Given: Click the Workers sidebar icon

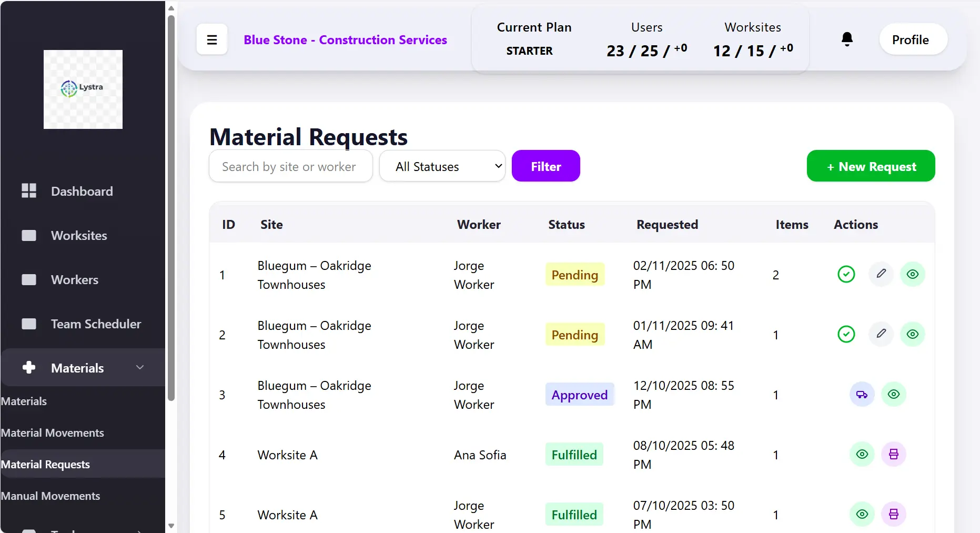Looking at the screenshot, I should pyautogui.click(x=29, y=279).
